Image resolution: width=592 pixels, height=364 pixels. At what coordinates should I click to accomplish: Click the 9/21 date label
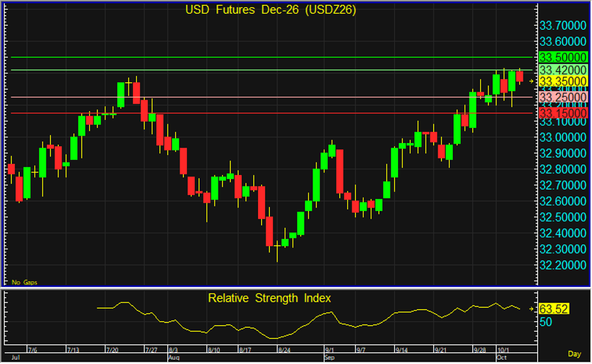[x=440, y=350]
